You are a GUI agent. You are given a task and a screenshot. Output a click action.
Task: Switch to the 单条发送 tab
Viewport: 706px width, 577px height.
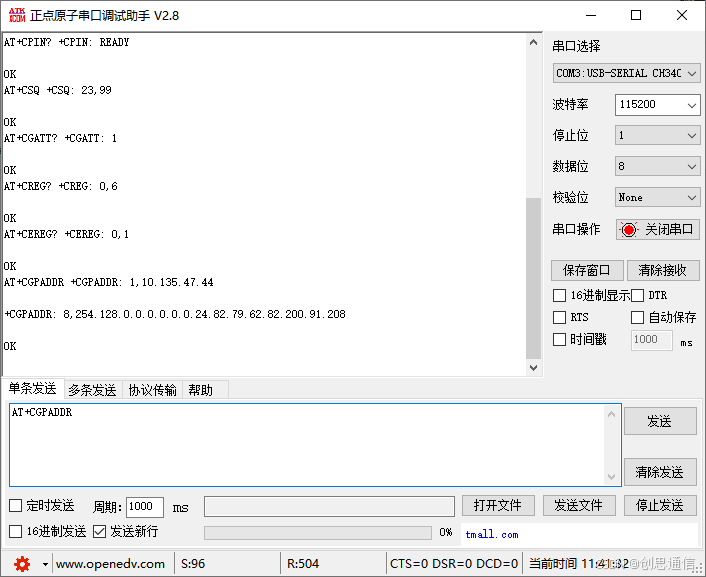[x=32, y=388]
